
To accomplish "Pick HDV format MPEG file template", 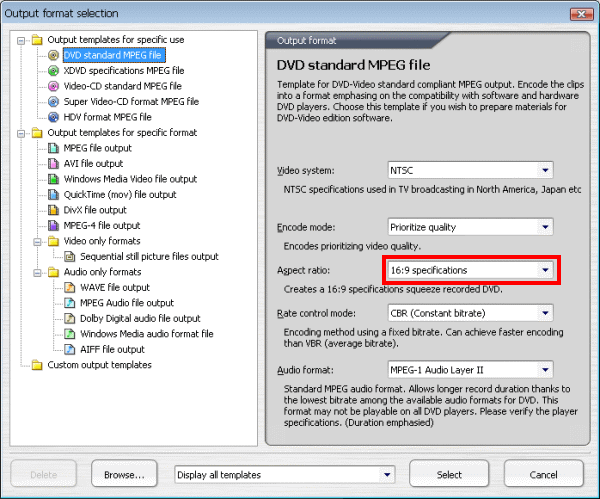I will click(108, 117).
